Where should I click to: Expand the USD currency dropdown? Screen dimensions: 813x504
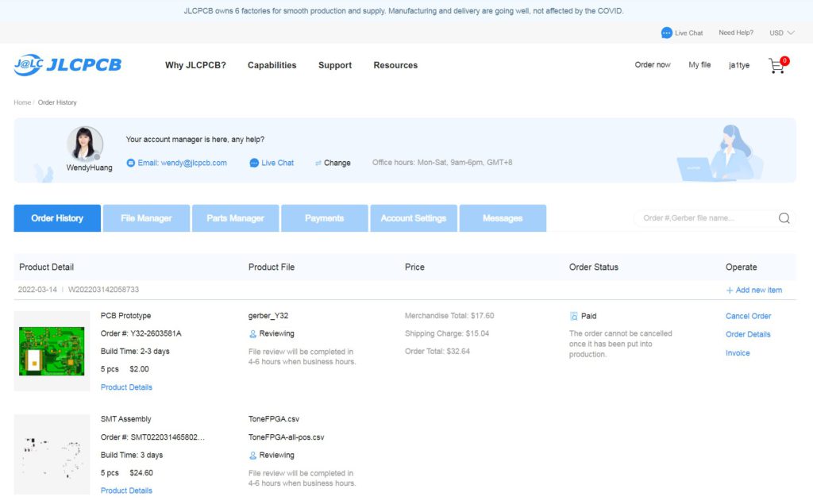coord(781,33)
